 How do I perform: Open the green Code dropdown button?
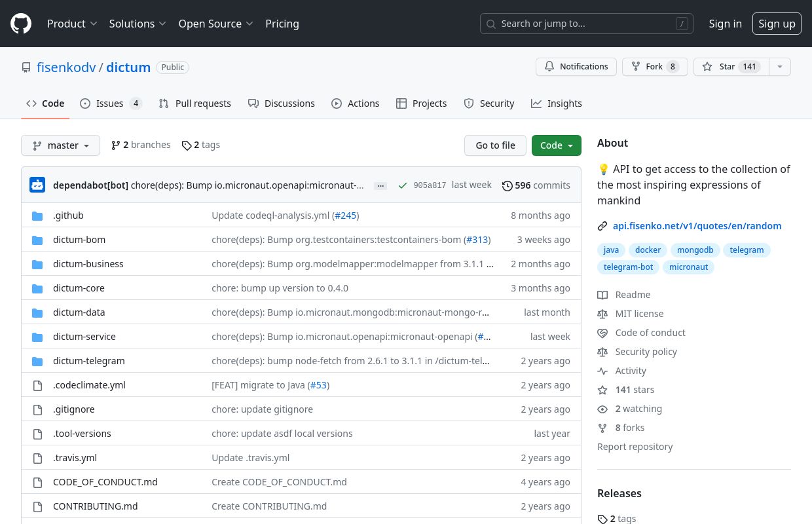[557, 145]
